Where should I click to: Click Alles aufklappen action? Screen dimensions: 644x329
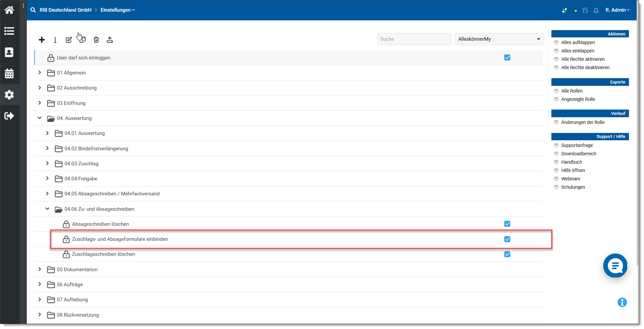(578, 42)
